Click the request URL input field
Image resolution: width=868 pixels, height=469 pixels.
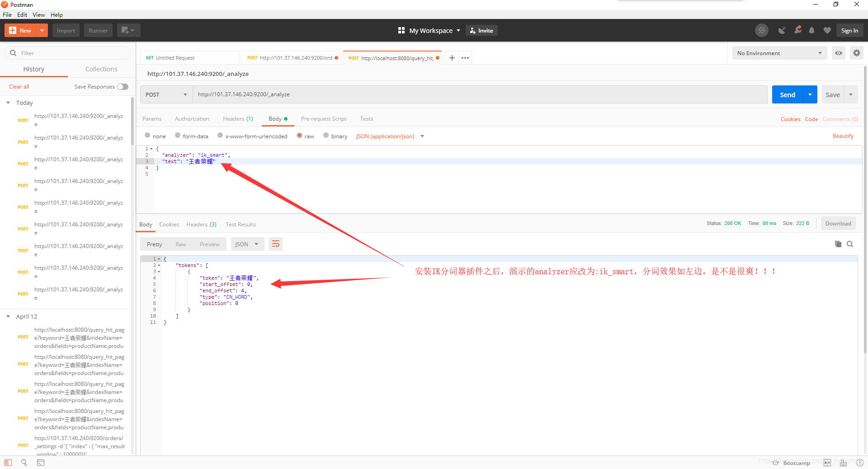[480, 94]
